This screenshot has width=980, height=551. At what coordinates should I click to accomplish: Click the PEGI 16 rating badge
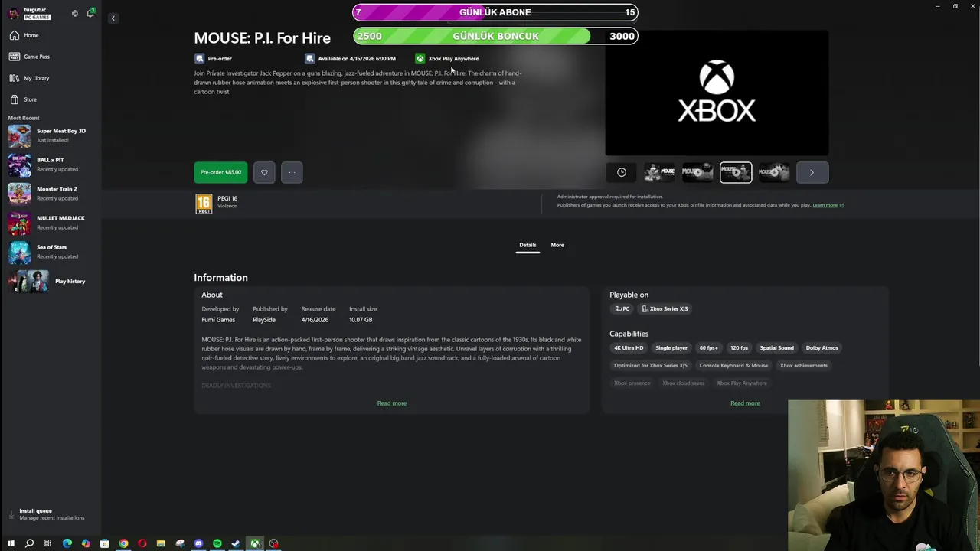coord(204,204)
